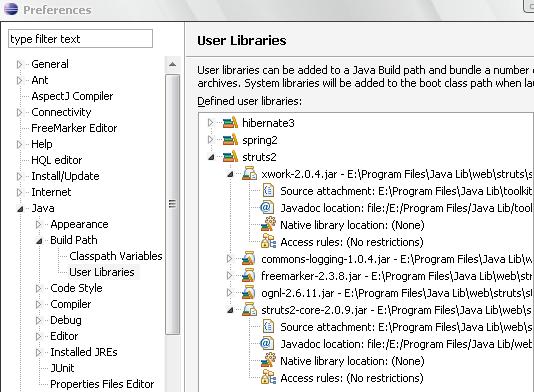Click the struts2 library icon
534x392 pixels.
point(230,157)
